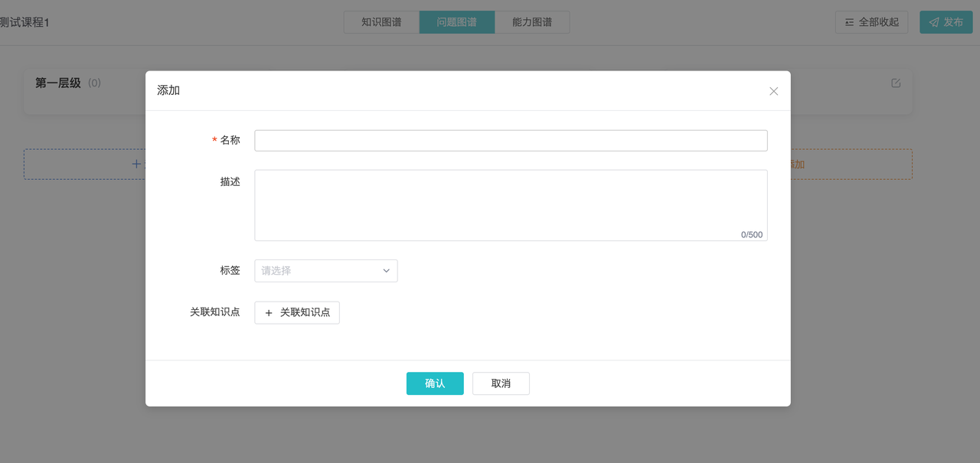Click the chevron arrow in 标签 selector
The width and height of the screenshot is (980, 463).
click(387, 271)
